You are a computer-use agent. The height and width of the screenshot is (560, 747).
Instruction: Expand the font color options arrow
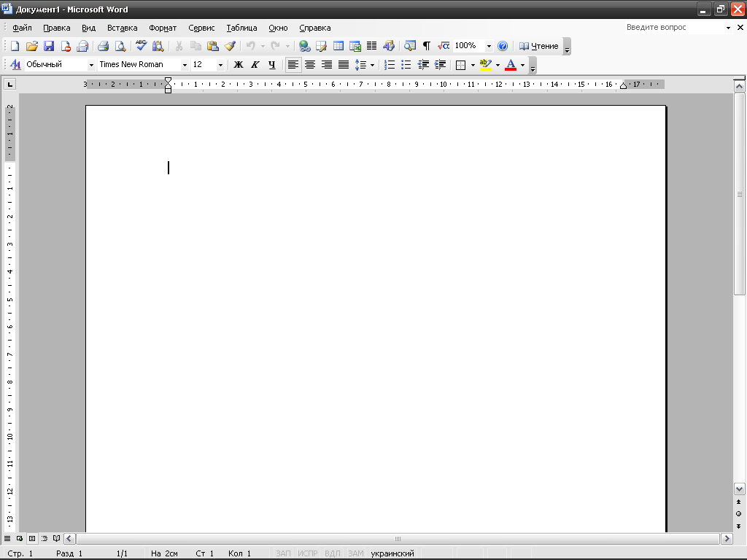pos(522,65)
